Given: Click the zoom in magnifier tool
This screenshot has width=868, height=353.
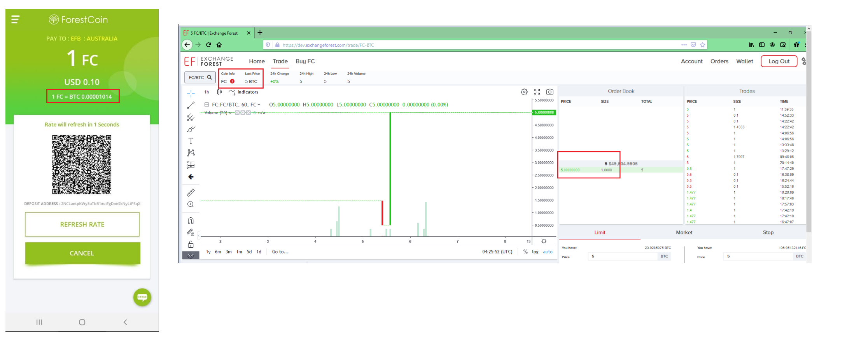Looking at the screenshot, I should 191,204.
